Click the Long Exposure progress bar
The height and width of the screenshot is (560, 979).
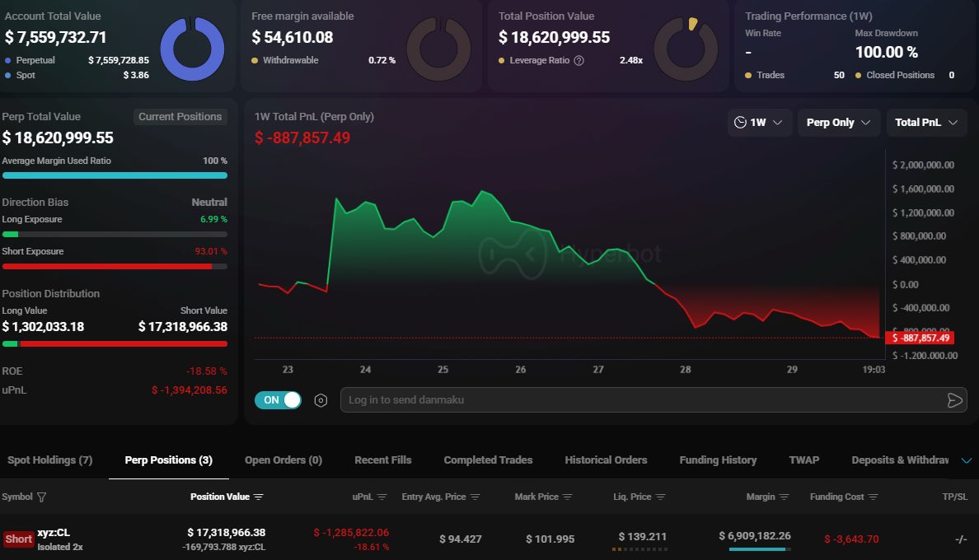pyautogui.click(x=115, y=235)
